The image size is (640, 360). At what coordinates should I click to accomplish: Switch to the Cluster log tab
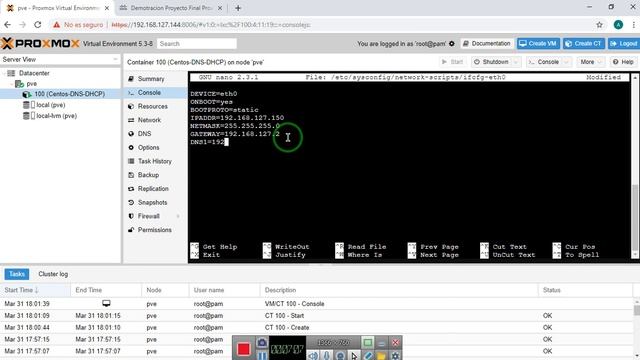pyautogui.click(x=53, y=274)
